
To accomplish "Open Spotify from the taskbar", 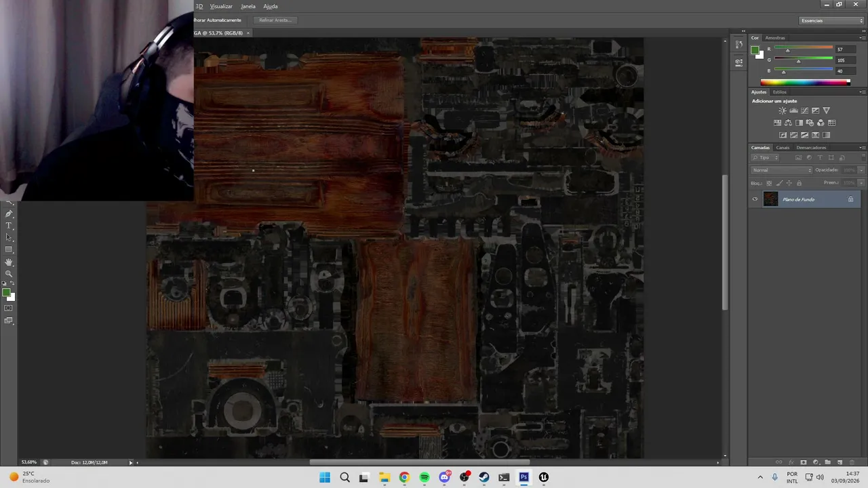I will coord(425,477).
